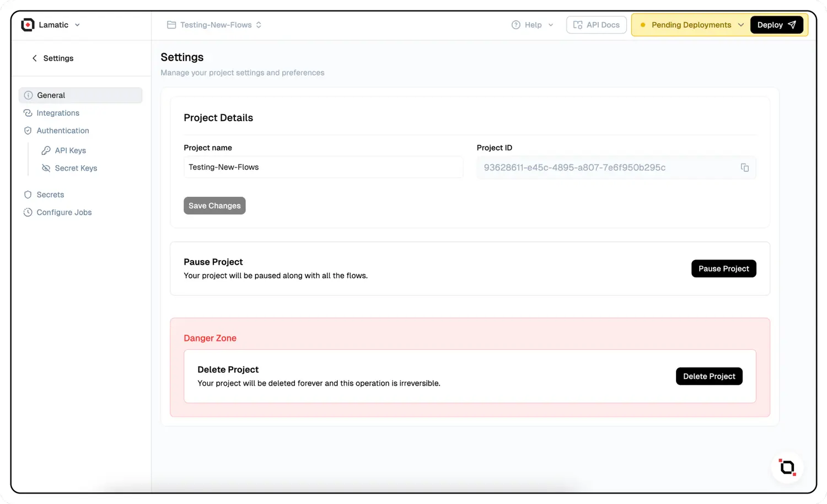
Task: Click the Project name input field
Action: tap(323, 167)
